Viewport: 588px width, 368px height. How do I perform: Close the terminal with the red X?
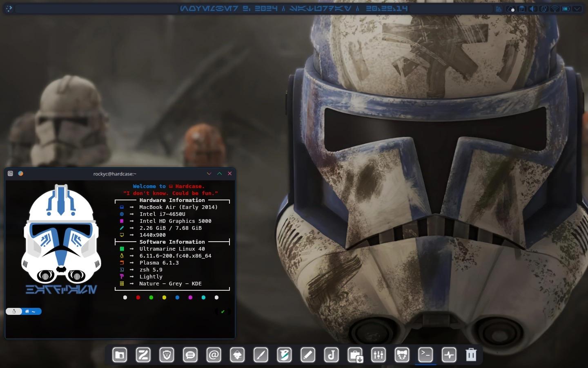point(229,173)
